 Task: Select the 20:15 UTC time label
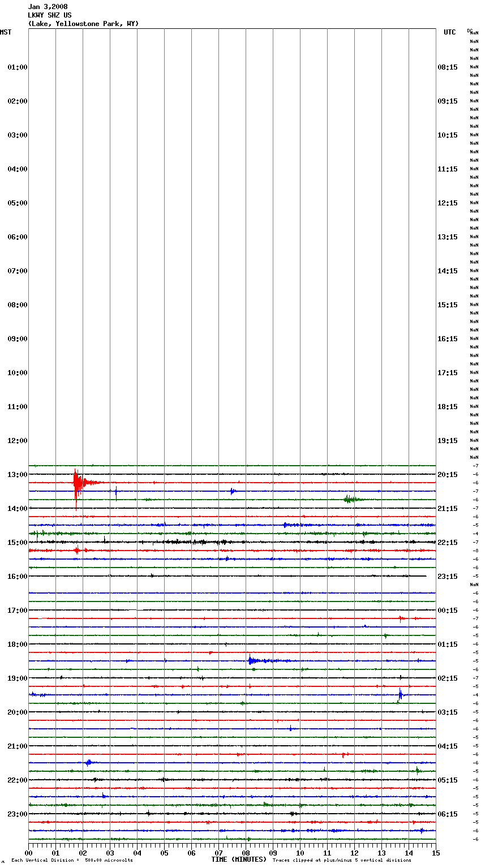click(x=447, y=475)
